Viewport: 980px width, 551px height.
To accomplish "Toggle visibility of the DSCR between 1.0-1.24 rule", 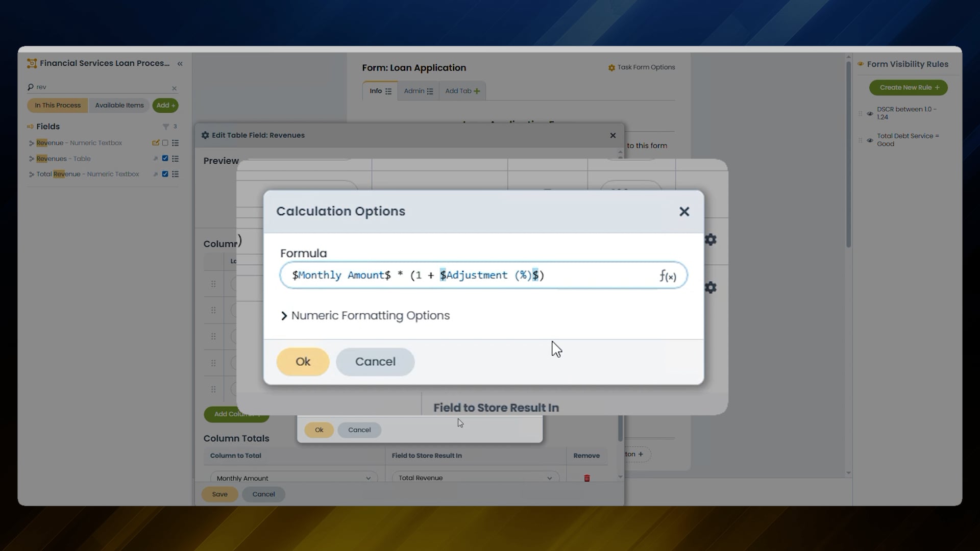I will pos(870,113).
